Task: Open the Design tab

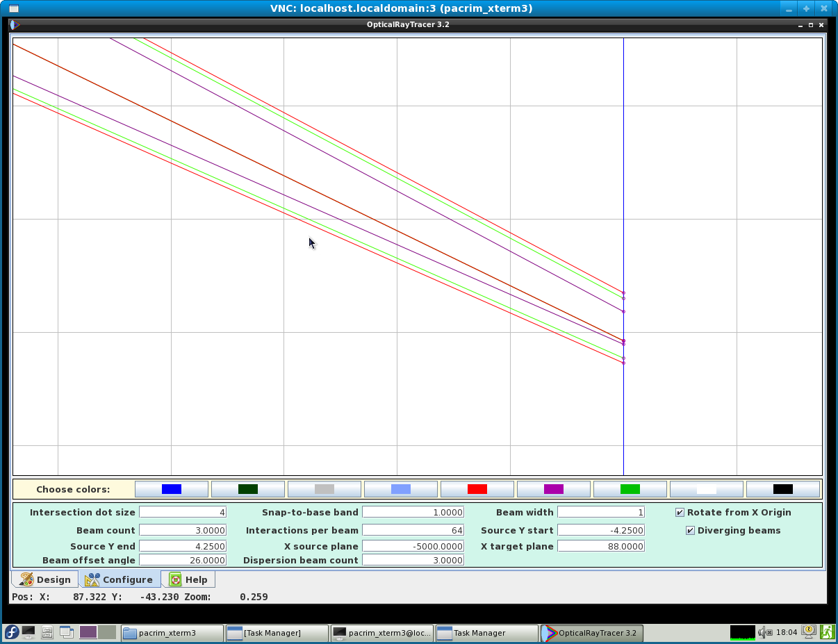Action: pos(45,579)
